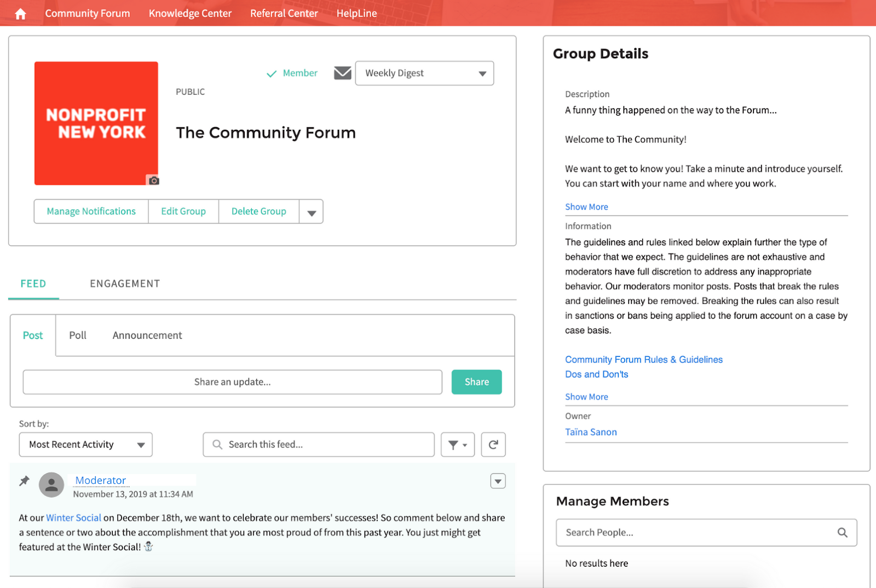Click the magnifier icon in Search People
This screenshot has height=588, width=876.
842,532
